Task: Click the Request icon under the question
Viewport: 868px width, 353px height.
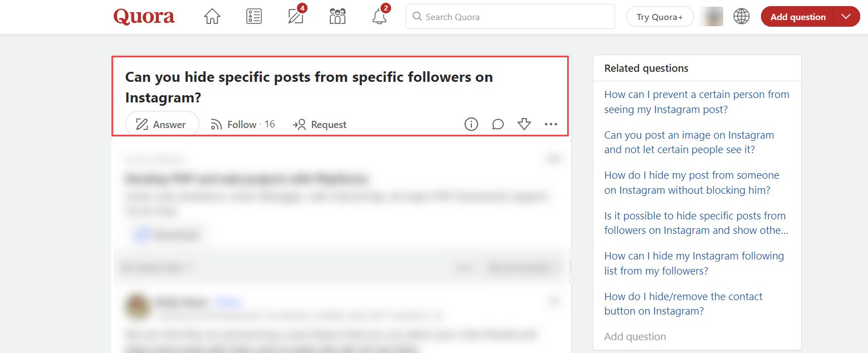Action: [319, 124]
